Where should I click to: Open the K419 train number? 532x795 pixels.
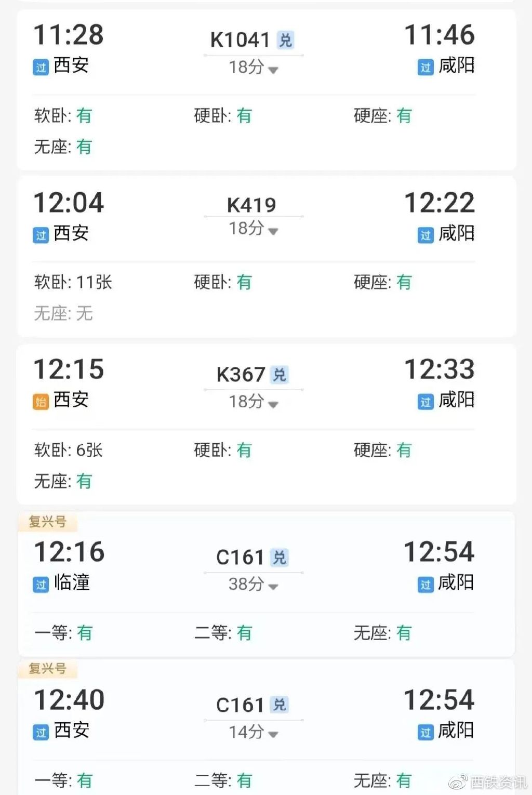pyautogui.click(x=252, y=205)
